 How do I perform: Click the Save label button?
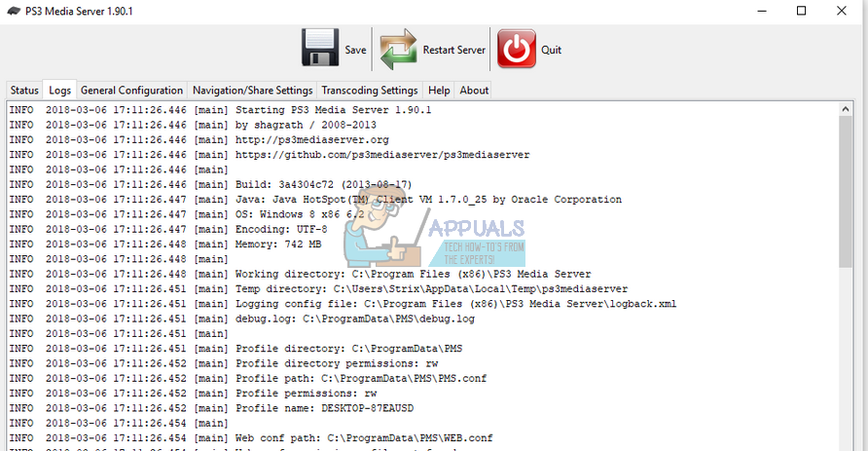[x=355, y=50]
